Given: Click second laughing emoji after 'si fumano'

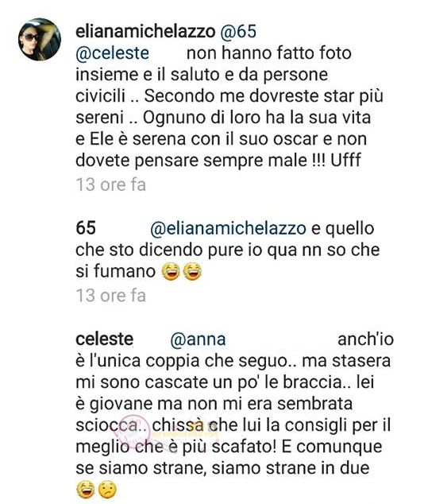Looking at the screenshot, I should (192, 271).
